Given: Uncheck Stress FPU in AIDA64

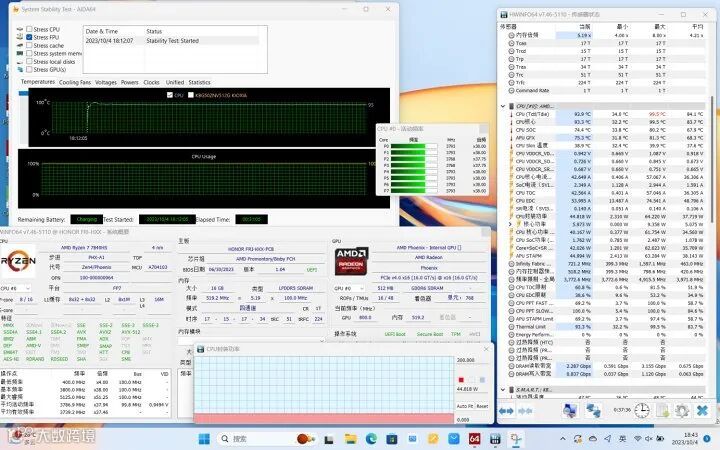Looking at the screenshot, I should (29, 37).
